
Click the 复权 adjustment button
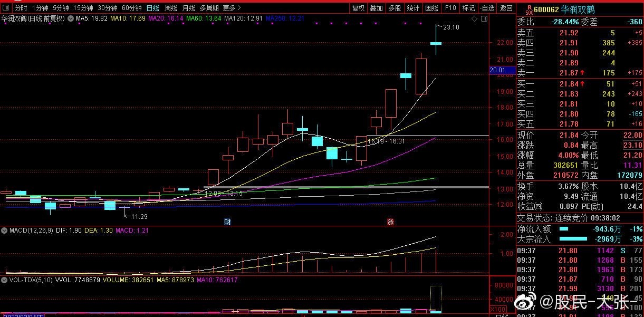[x=358, y=8]
